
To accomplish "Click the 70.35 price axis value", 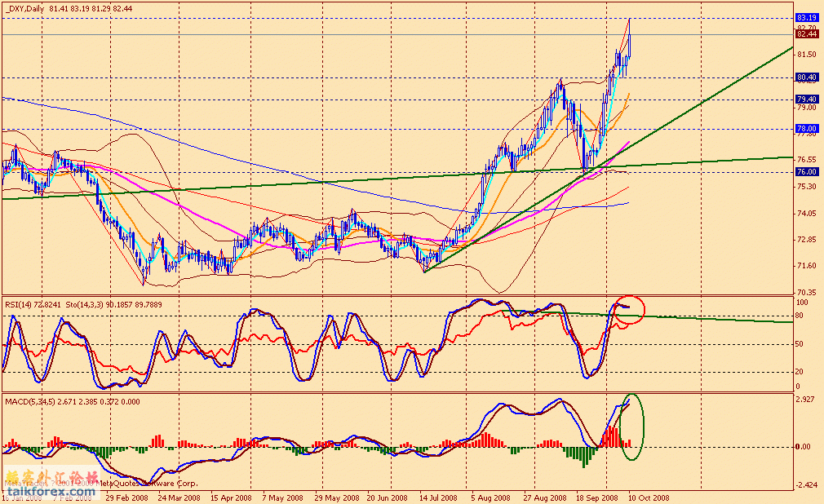I will tap(807, 292).
